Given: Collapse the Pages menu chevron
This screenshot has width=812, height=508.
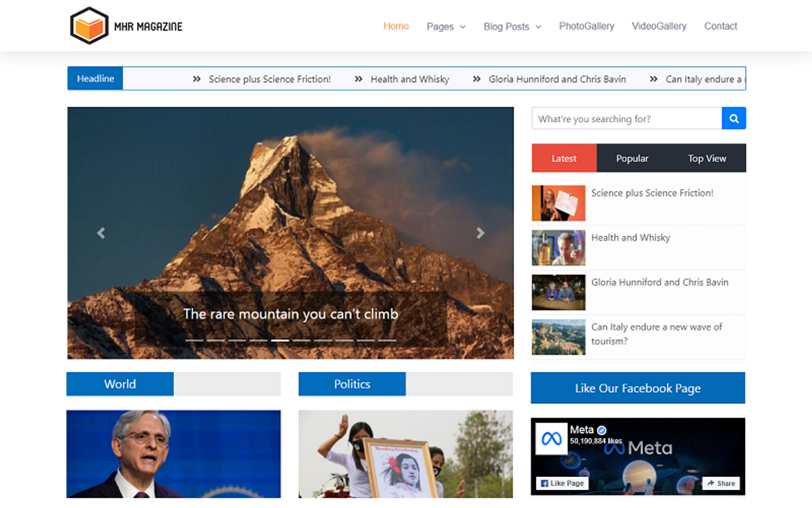Looking at the screenshot, I should 462,27.
